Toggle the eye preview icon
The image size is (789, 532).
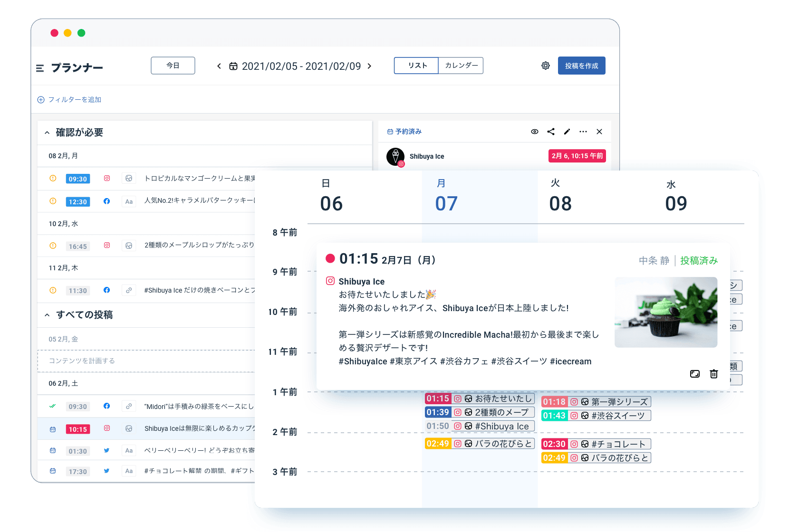[x=535, y=132]
